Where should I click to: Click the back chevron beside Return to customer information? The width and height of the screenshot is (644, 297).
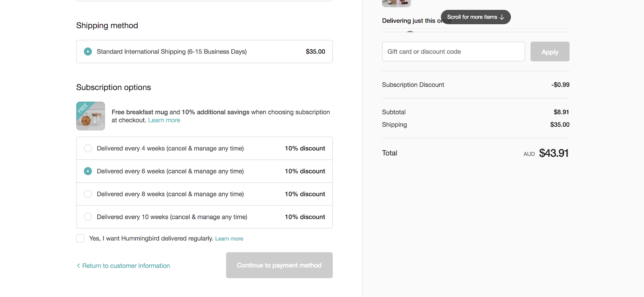click(78, 266)
